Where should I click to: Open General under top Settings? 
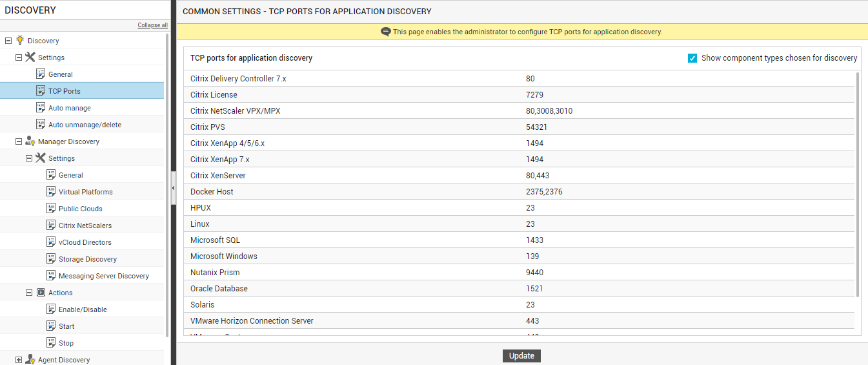point(61,74)
